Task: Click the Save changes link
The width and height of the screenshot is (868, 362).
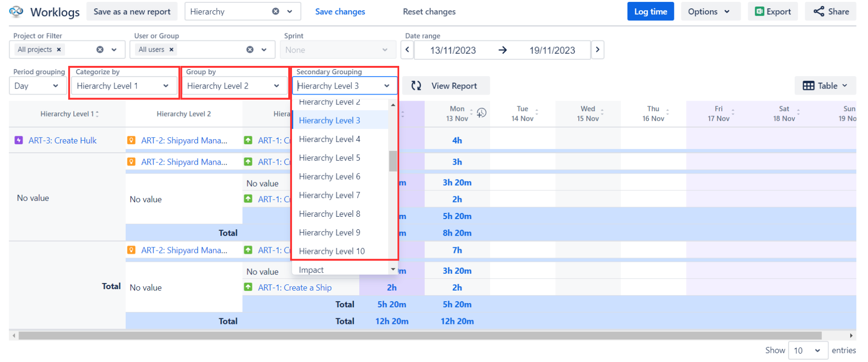Action: coord(340,12)
